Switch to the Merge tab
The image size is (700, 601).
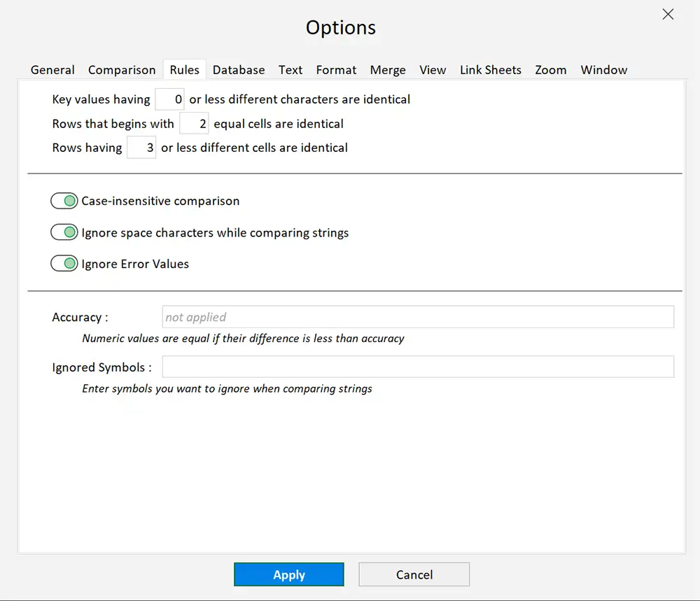click(388, 69)
